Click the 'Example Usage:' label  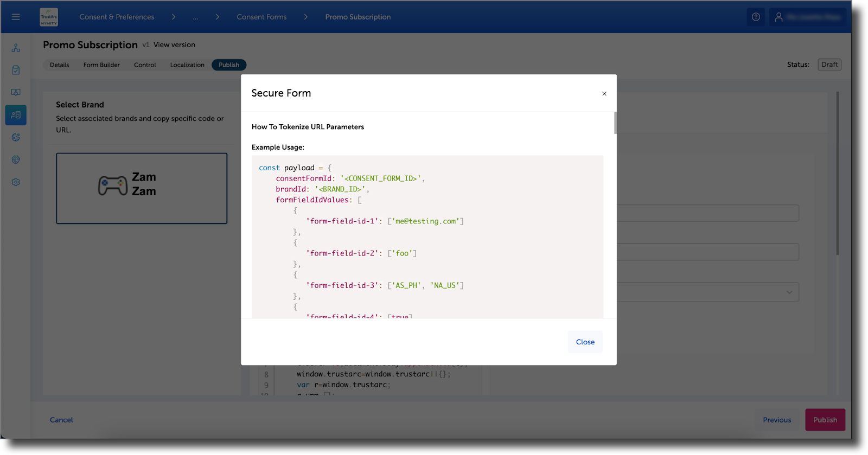(278, 147)
